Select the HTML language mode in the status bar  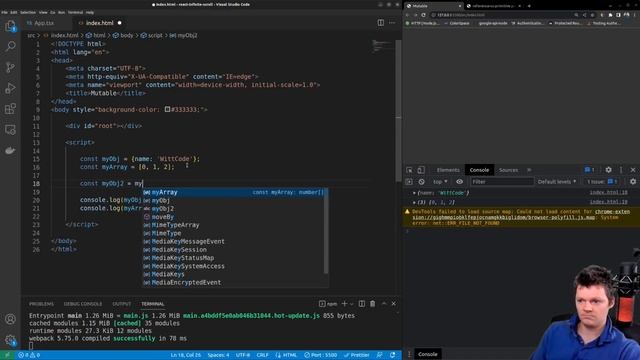point(287,355)
